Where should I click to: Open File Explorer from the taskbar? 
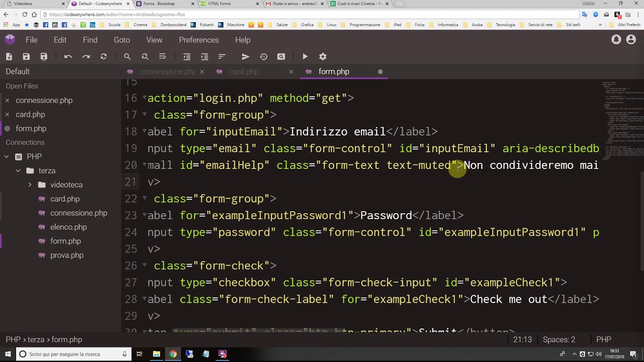[x=156, y=354]
